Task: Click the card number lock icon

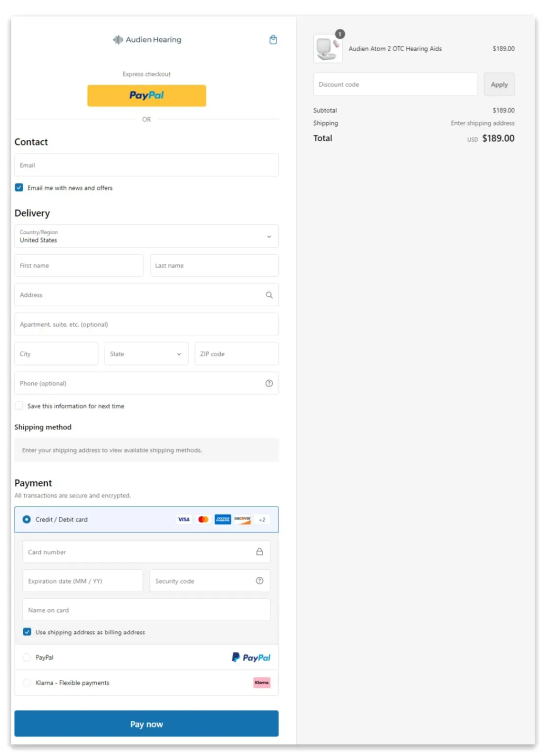Action: [x=259, y=552]
